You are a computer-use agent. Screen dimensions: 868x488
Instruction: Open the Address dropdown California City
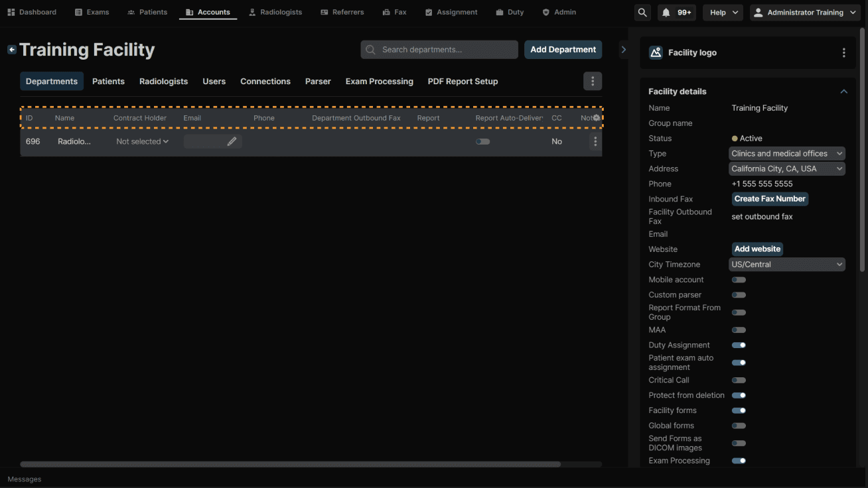(787, 169)
